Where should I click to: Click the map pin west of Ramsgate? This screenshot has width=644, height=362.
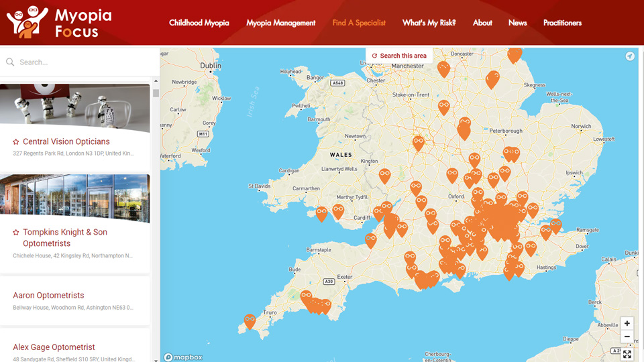[555, 226]
